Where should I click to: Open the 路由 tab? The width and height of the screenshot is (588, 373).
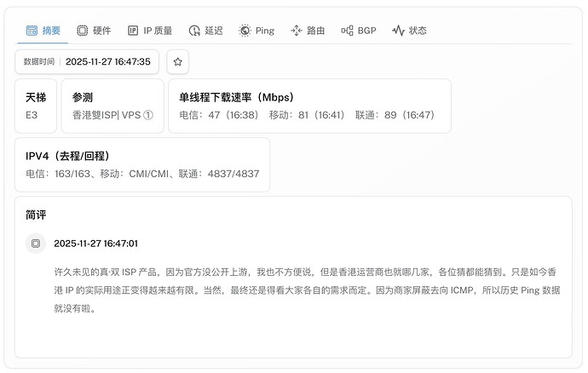pyautogui.click(x=308, y=31)
